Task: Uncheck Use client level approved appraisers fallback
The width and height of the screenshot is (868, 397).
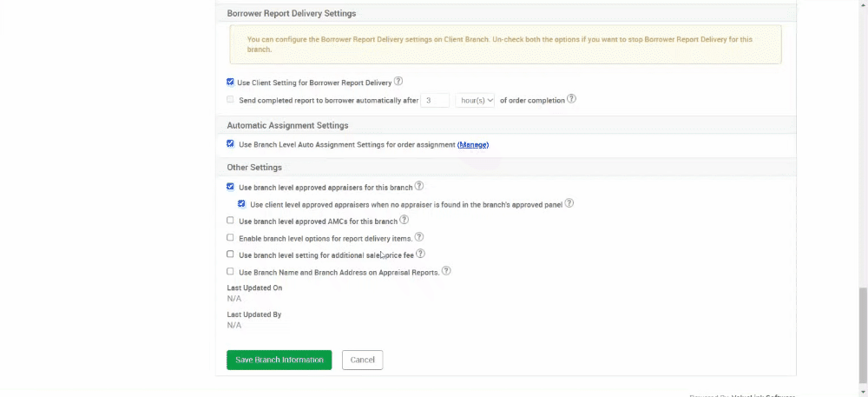Action: click(x=241, y=204)
